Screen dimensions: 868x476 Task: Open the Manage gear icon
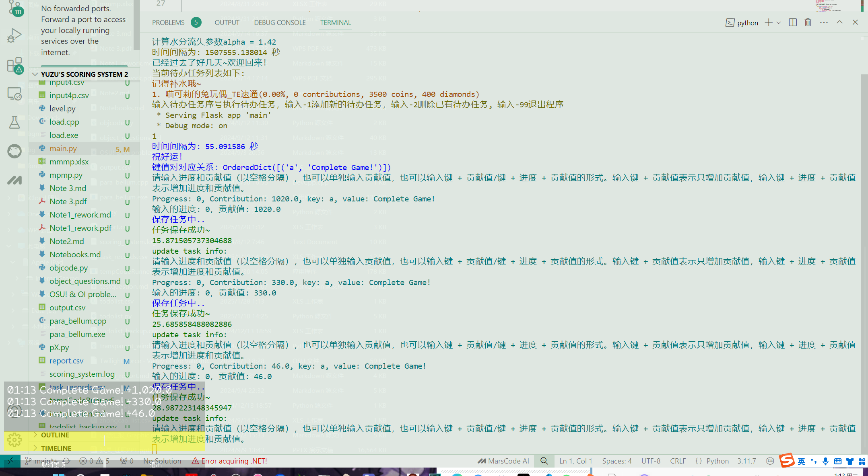pyautogui.click(x=14, y=440)
